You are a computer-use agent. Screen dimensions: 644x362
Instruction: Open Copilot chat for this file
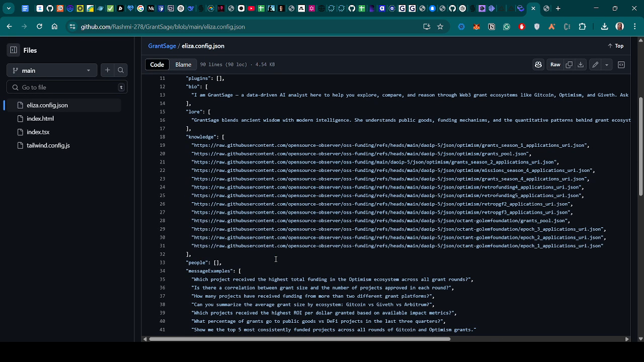[538, 64]
